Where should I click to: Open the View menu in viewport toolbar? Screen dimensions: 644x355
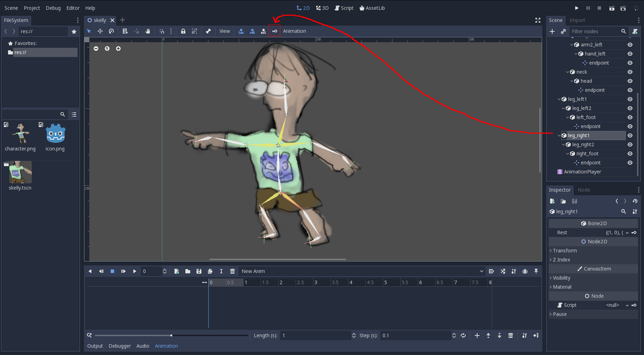[x=224, y=31]
